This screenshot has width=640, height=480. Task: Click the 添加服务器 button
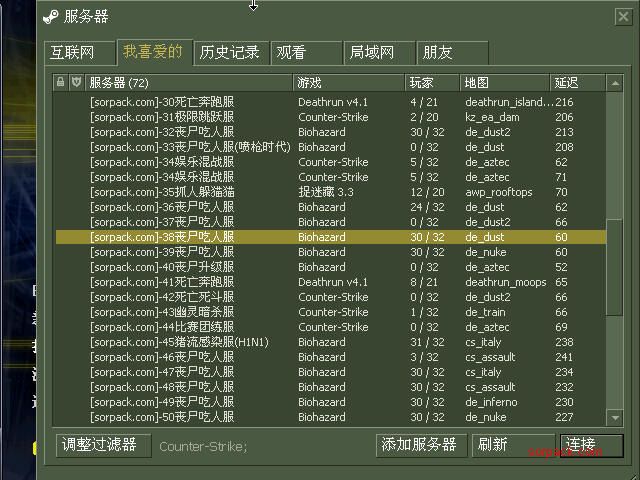(420, 445)
